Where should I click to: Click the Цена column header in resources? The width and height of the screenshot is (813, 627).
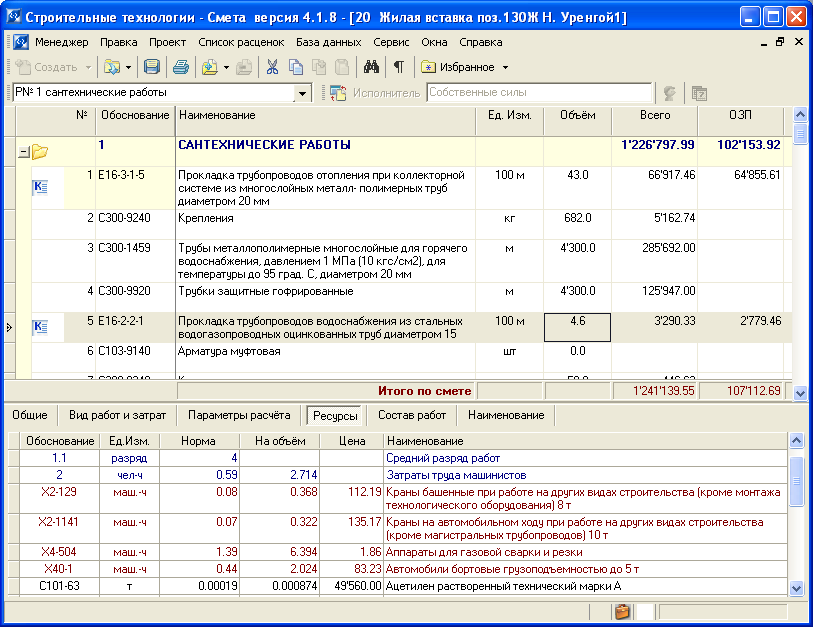click(x=352, y=441)
